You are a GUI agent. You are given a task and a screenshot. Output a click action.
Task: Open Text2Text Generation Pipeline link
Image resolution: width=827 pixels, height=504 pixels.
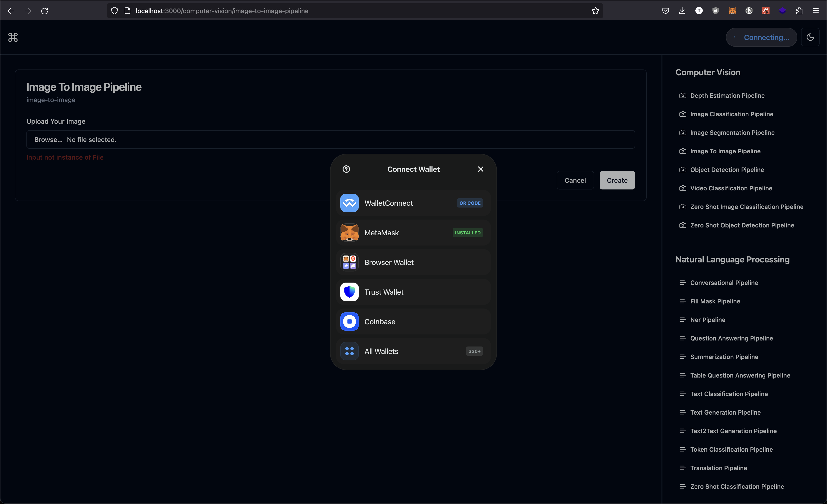click(x=733, y=431)
